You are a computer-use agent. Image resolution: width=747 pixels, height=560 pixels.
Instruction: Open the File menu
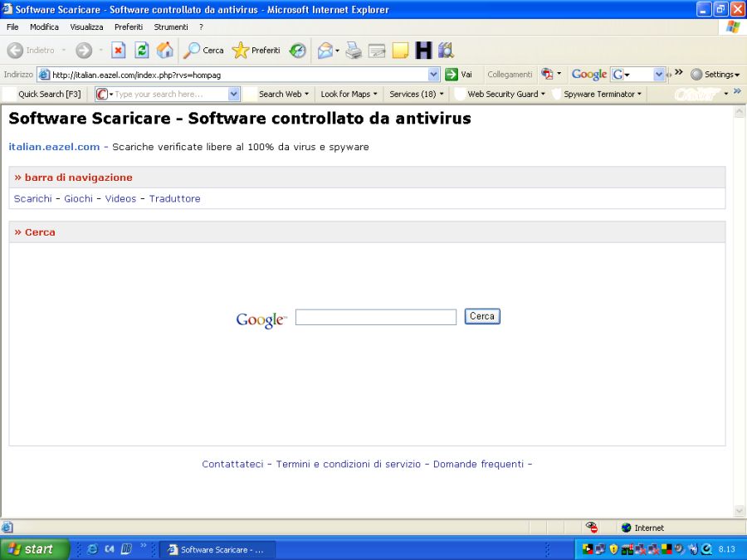pos(12,27)
